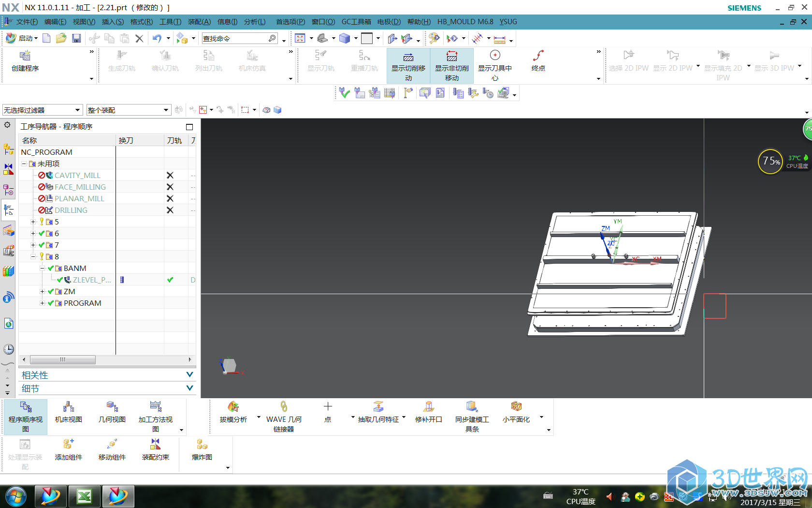This screenshot has height=508, width=812.
Task: Toggle Show Cutting Moves
Action: (x=408, y=66)
